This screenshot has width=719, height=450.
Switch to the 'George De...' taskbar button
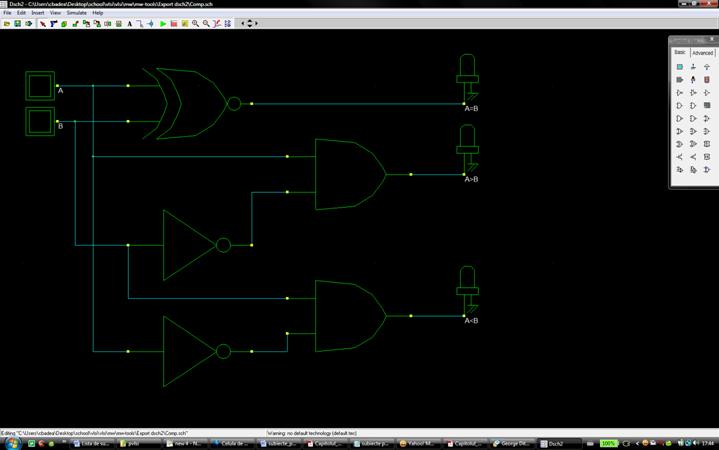510,444
